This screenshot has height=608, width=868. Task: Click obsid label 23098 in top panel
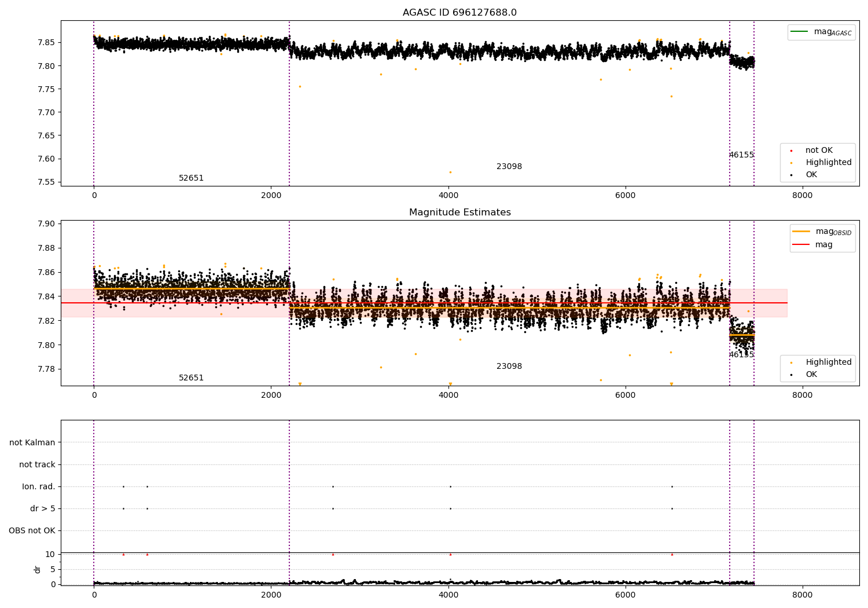[509, 167]
